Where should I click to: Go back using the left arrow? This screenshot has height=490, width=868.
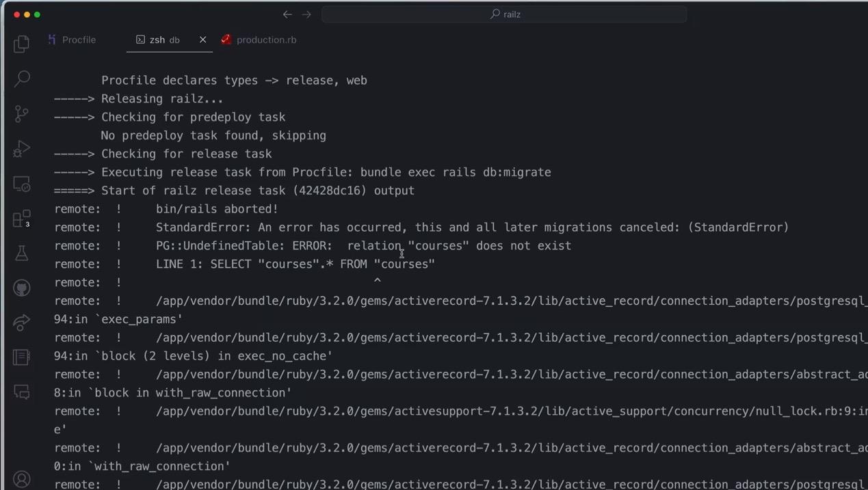pos(287,14)
